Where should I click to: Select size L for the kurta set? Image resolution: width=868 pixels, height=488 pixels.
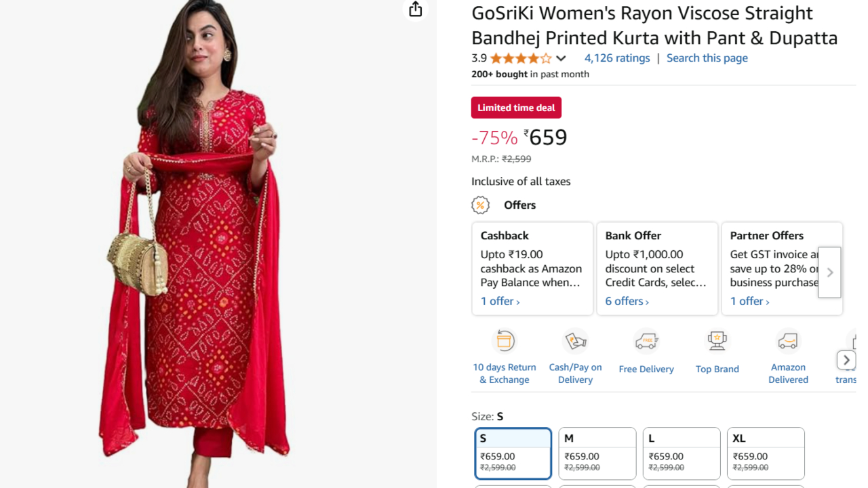tap(681, 453)
